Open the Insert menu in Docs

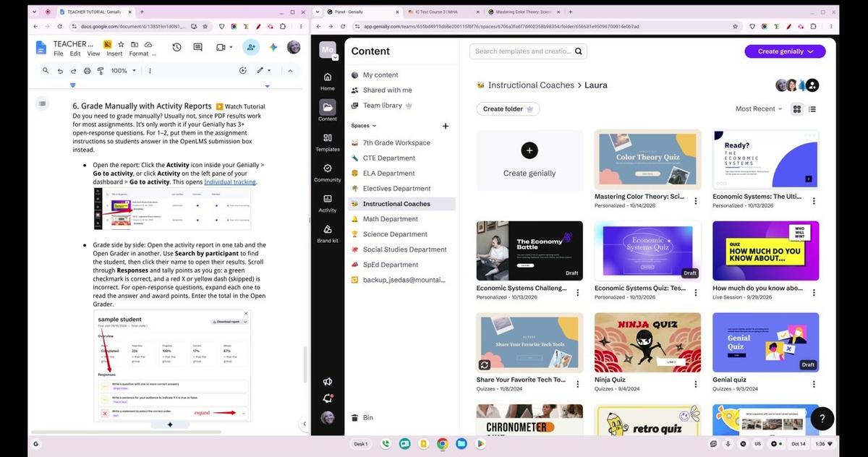pyautogui.click(x=114, y=54)
